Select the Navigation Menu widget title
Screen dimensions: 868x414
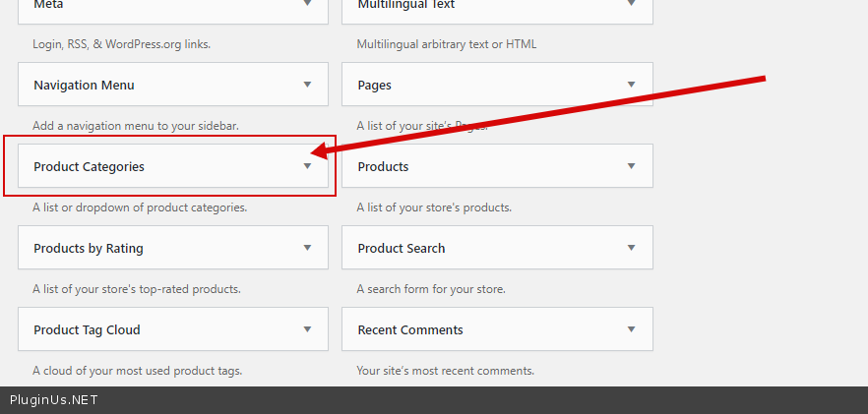tap(84, 86)
